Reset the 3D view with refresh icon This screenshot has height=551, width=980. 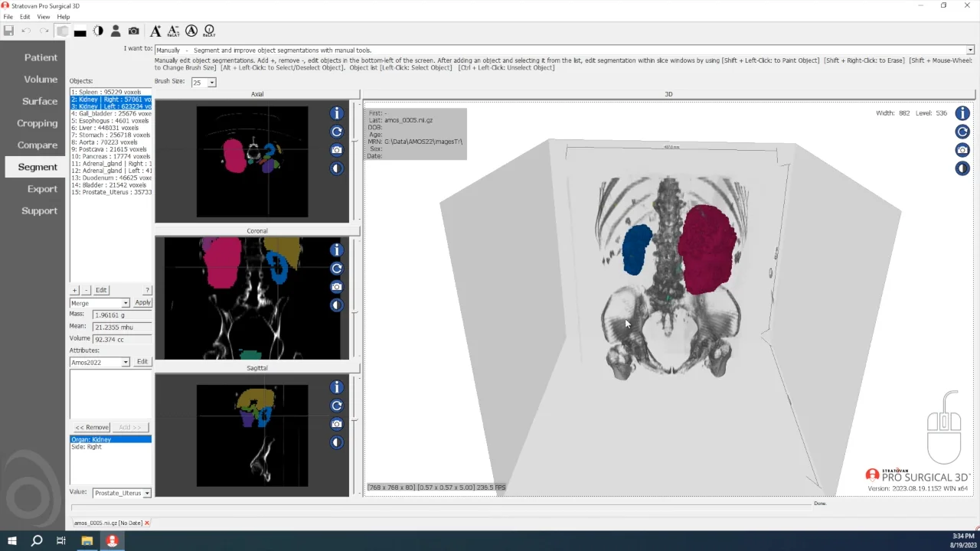click(962, 132)
